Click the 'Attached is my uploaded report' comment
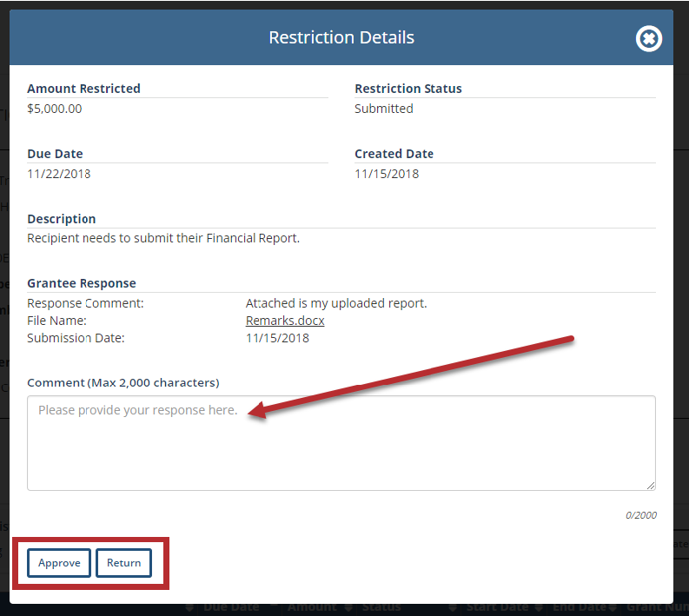 (x=336, y=303)
